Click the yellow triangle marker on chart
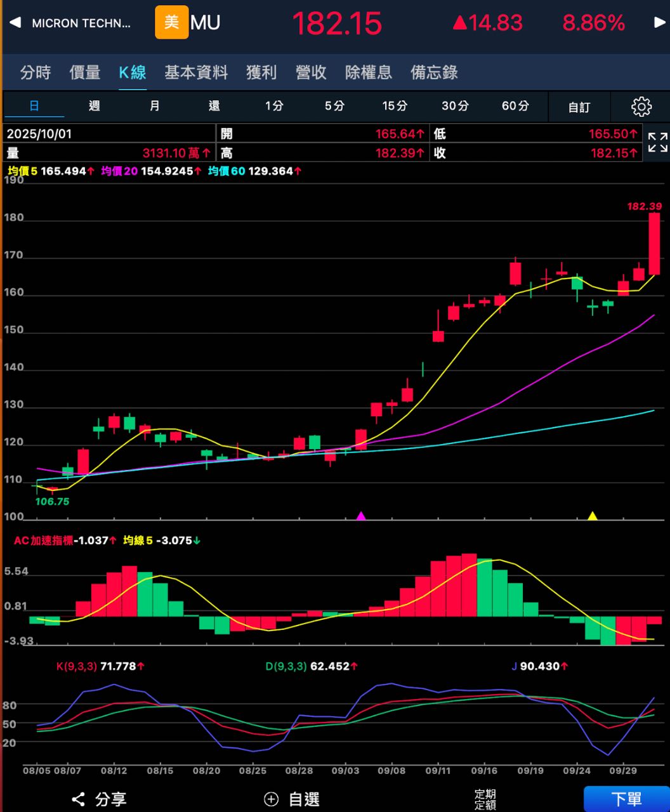Viewport: 670px width, 812px height. click(x=593, y=516)
